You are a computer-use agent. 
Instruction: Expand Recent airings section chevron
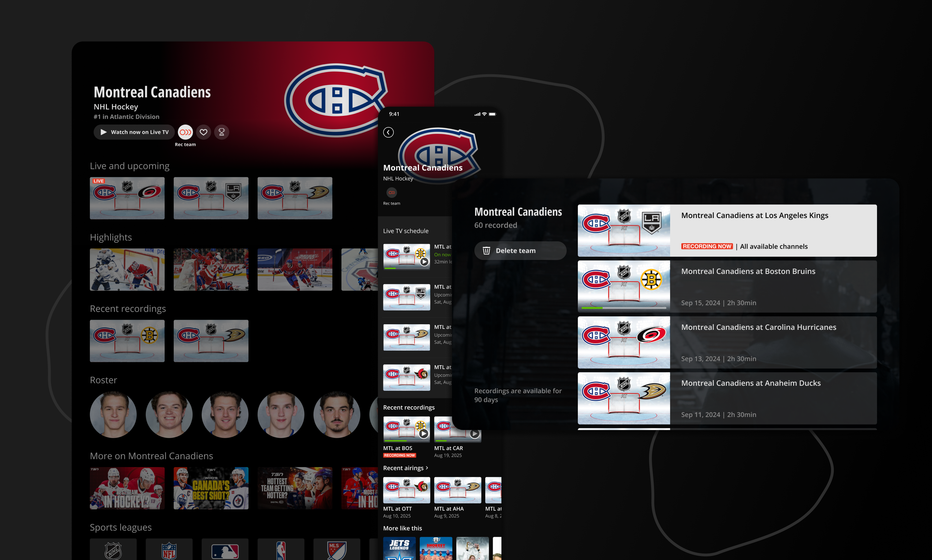pos(427,468)
